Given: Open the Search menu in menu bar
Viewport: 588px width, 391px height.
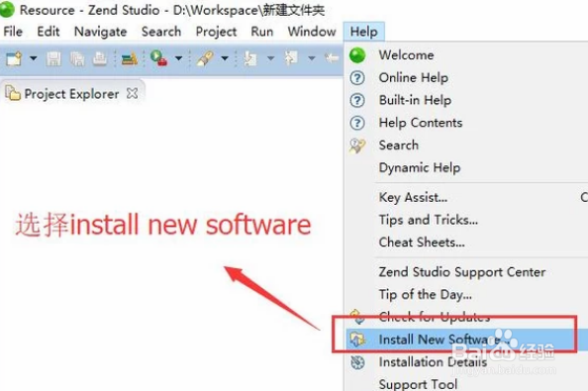Looking at the screenshot, I should point(161,32).
